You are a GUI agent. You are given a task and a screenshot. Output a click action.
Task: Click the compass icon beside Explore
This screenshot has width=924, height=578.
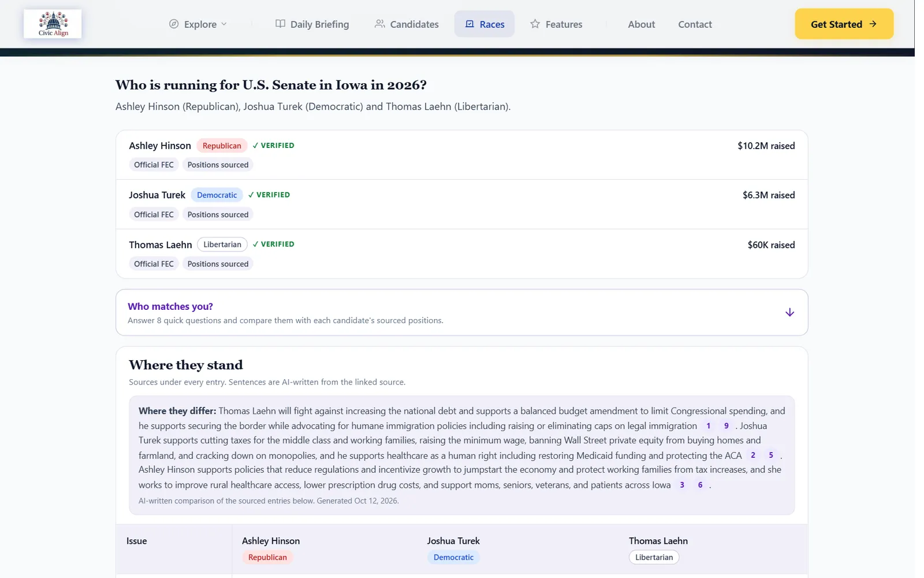tap(174, 24)
